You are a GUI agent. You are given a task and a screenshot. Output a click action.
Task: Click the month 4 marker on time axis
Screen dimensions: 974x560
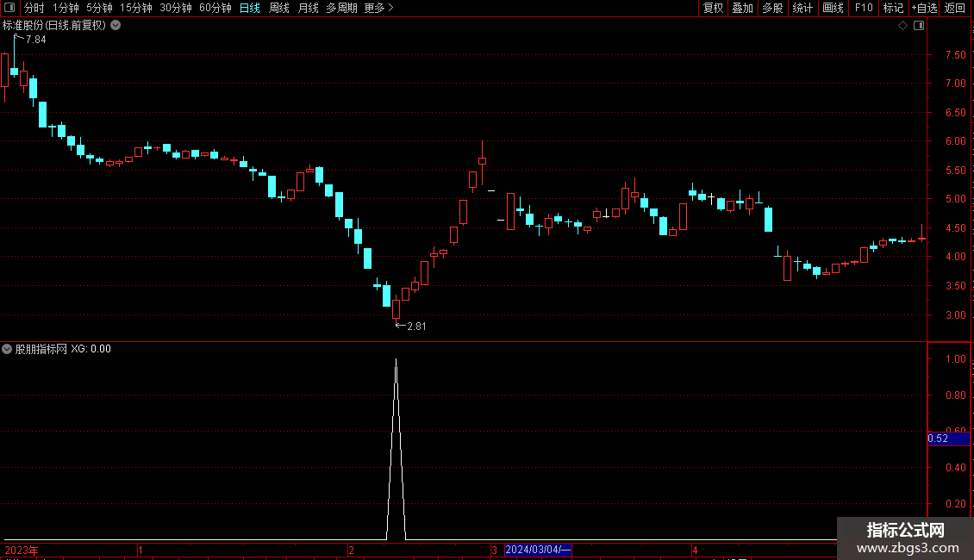[695, 550]
